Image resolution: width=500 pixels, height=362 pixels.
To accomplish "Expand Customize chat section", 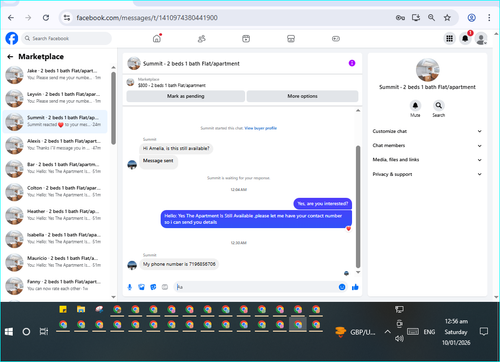I will pyautogui.click(x=427, y=131).
